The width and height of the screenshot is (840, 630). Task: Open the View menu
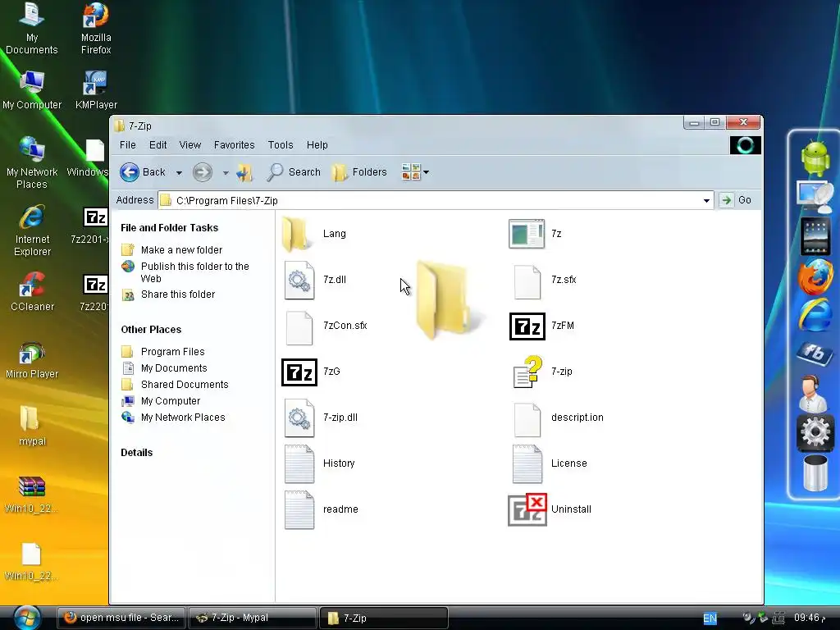tap(189, 144)
